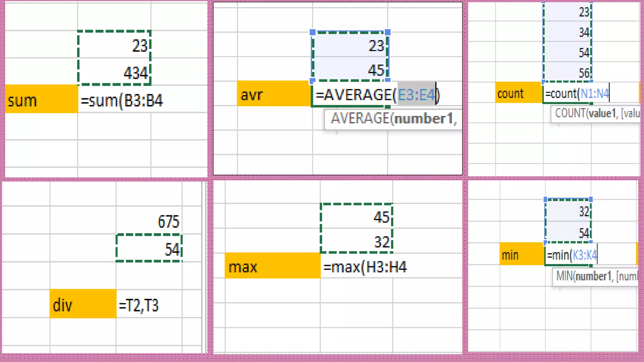Click the orange 'div' label cell
Viewport: 644px width, 362px height.
pyautogui.click(x=83, y=304)
